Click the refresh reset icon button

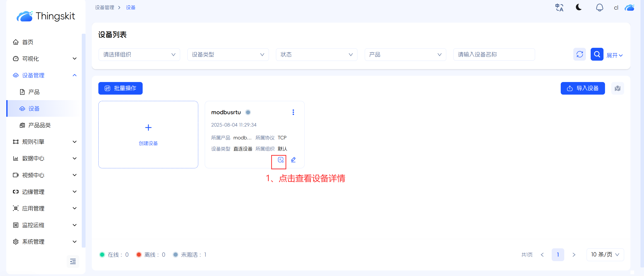(580, 54)
